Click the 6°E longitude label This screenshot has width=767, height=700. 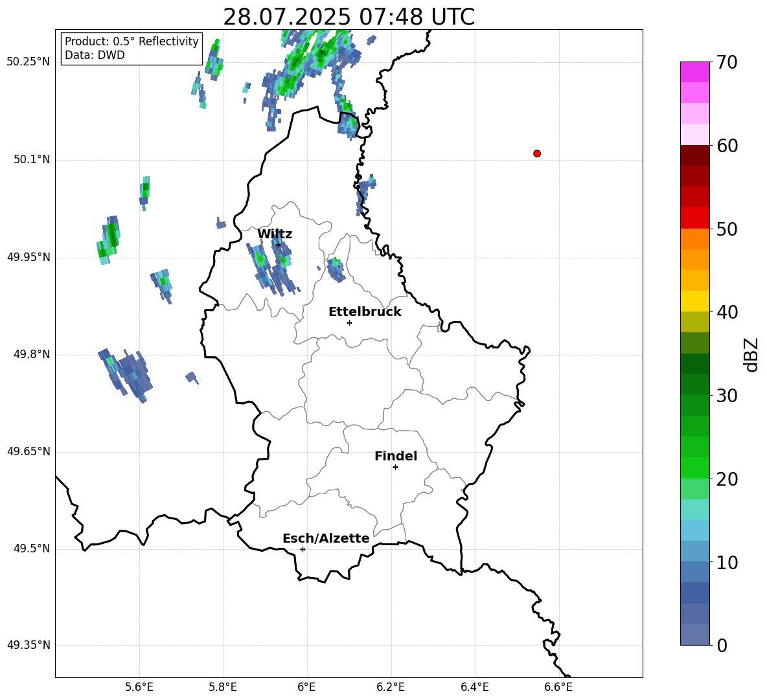coord(306,687)
